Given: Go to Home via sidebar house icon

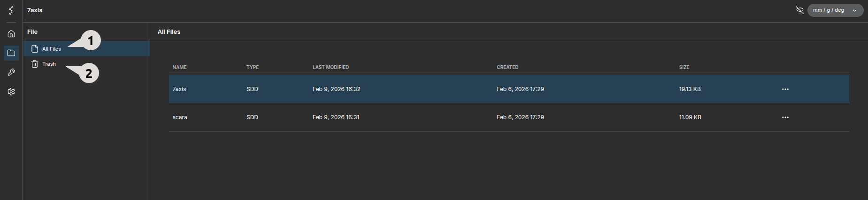Looking at the screenshot, I should 11,34.
